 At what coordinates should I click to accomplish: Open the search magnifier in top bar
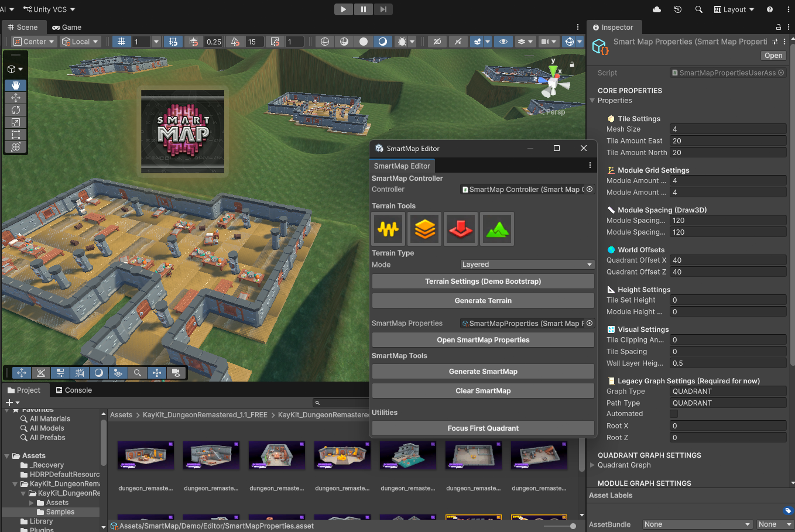698,9
